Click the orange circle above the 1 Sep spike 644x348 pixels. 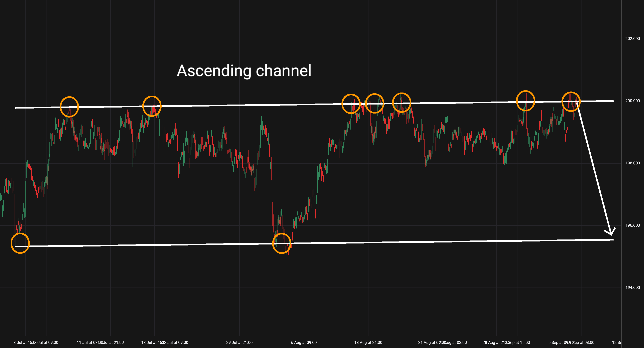525,101
